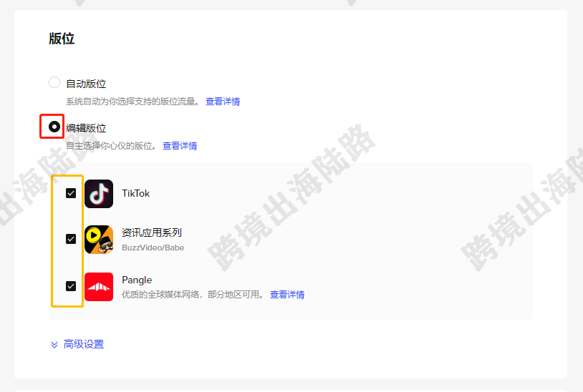The width and height of the screenshot is (583, 392).
Task: Click the 版位 section heading
Action: coord(62,39)
